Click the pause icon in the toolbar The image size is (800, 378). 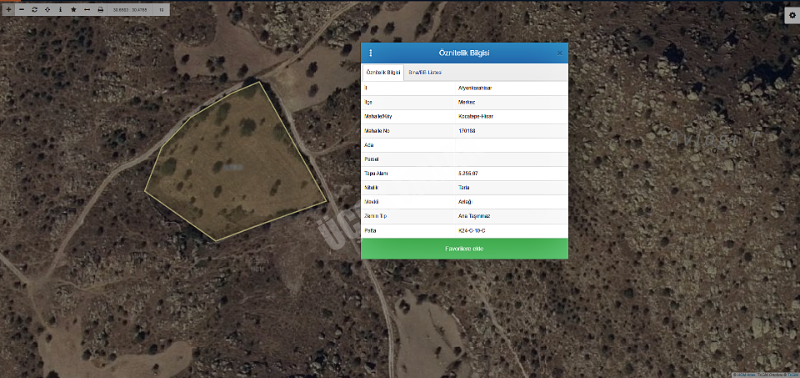click(x=161, y=10)
